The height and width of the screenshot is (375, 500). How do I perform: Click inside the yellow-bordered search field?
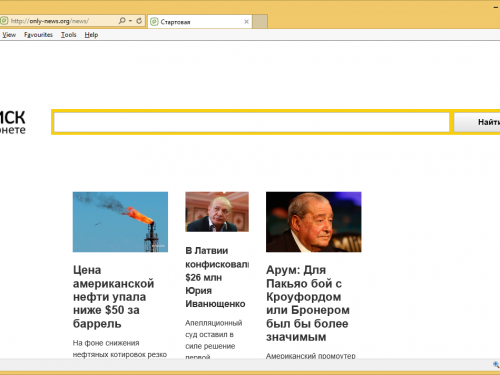click(252, 122)
